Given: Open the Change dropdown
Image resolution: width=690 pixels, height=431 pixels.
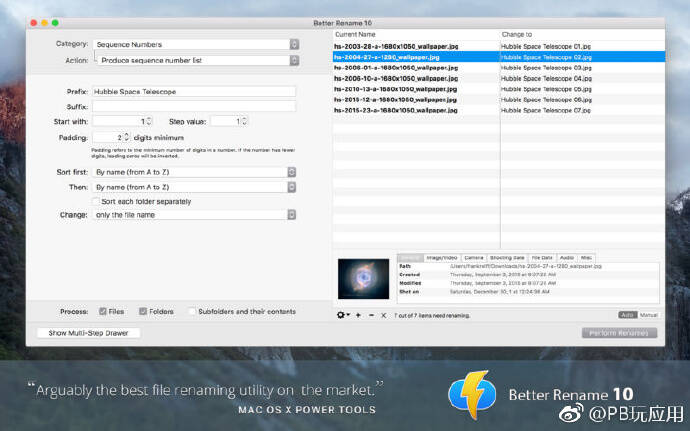Looking at the screenshot, I should [x=194, y=215].
